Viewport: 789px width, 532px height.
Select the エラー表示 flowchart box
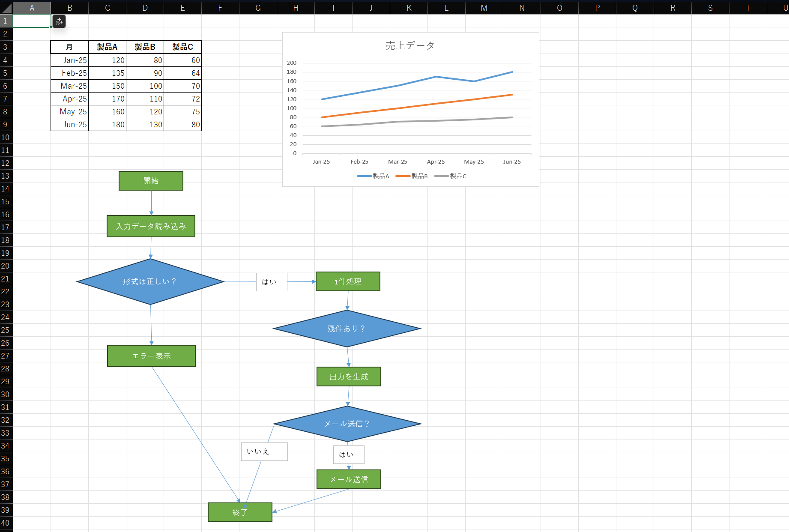151,356
